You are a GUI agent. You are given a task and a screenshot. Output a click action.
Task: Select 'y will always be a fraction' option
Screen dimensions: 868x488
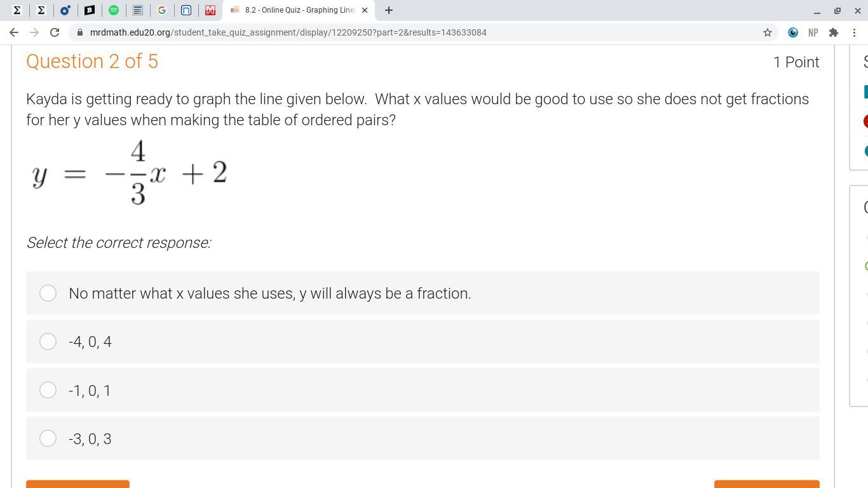click(48, 293)
